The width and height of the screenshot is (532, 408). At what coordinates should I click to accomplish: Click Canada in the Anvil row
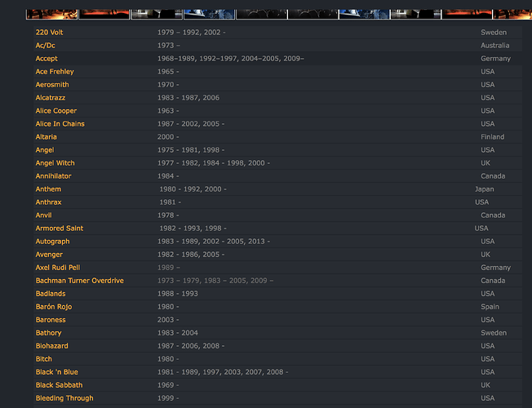pos(493,215)
